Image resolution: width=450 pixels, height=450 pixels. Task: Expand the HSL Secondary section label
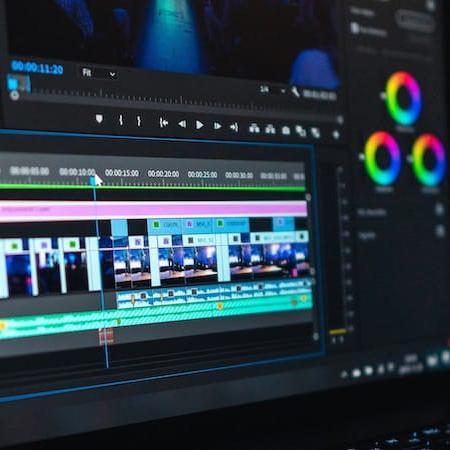coord(372,212)
